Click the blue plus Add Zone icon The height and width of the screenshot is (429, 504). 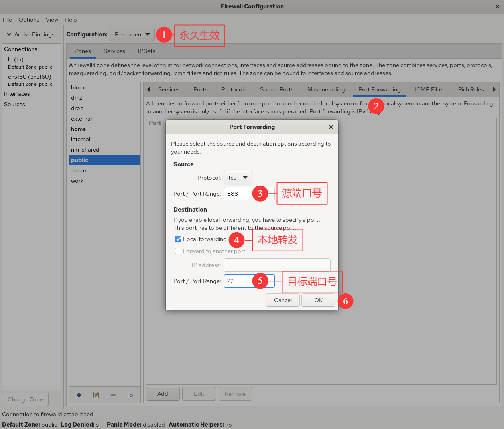(79, 395)
